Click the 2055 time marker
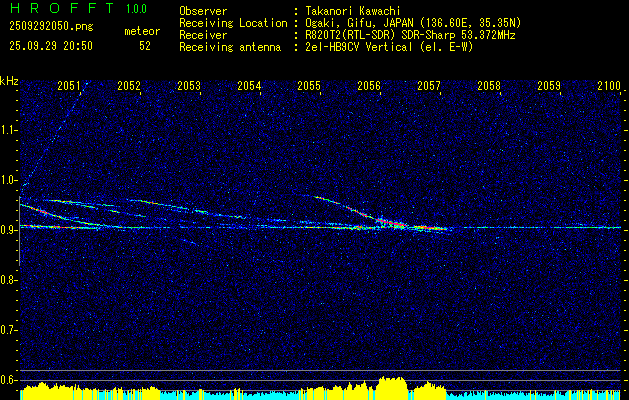Image resolution: width=629 pixels, height=400 pixels. click(309, 85)
